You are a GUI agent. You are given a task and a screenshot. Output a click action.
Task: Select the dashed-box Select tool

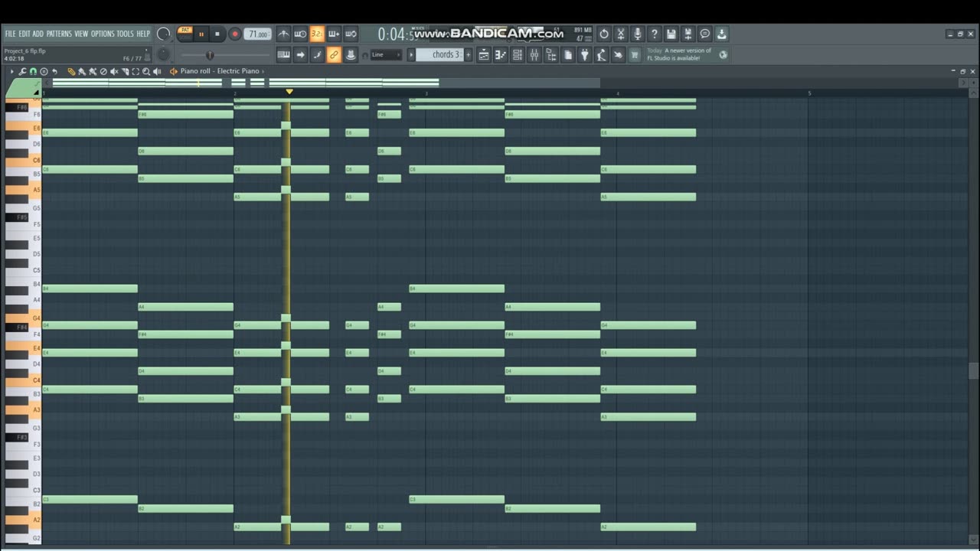pyautogui.click(x=136, y=71)
